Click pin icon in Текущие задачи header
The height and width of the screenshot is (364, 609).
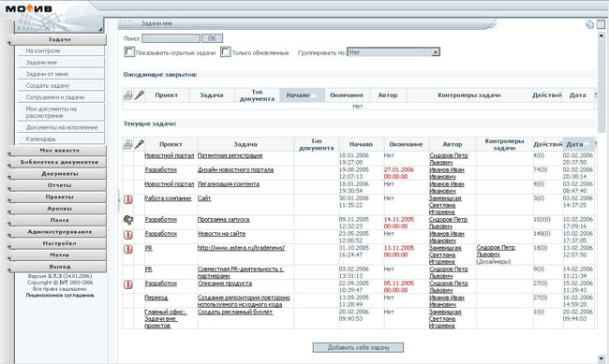pos(139,144)
